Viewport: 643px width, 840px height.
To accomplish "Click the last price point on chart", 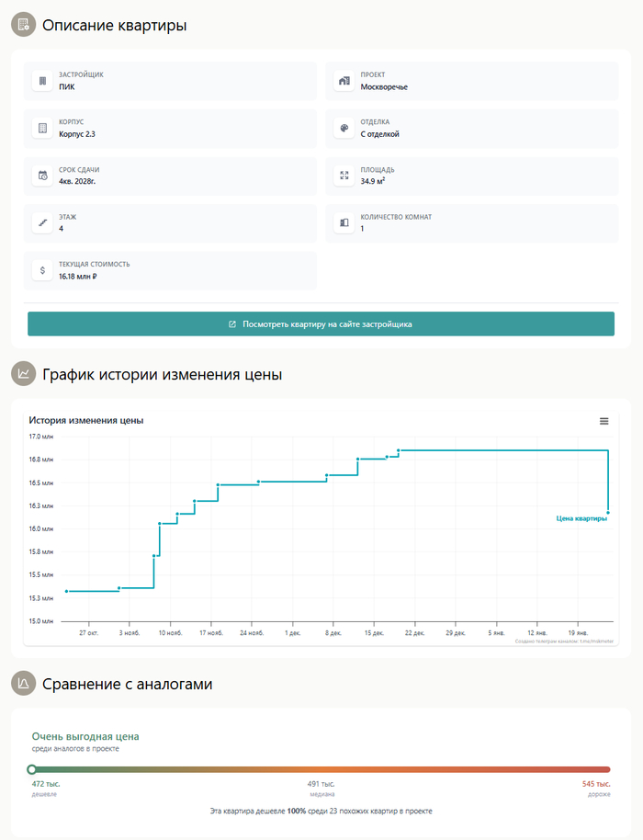I will click(608, 512).
